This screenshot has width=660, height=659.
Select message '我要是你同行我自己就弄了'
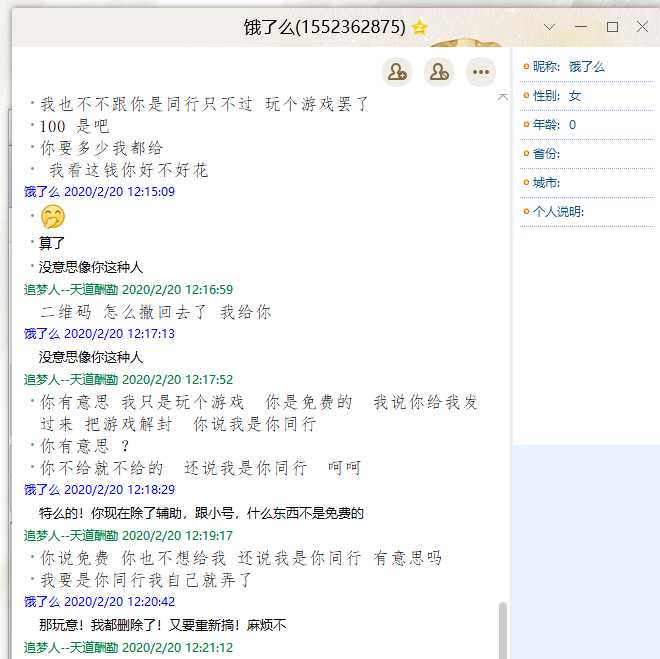coord(146,580)
